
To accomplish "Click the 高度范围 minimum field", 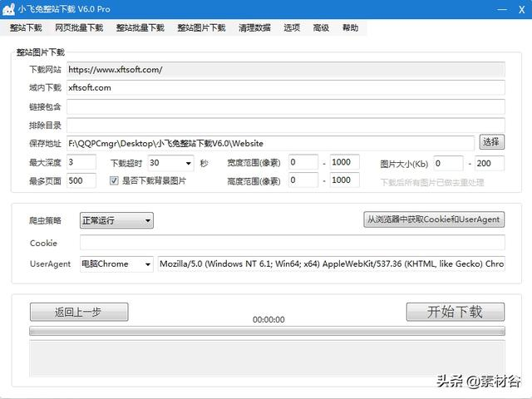I will point(303,180).
